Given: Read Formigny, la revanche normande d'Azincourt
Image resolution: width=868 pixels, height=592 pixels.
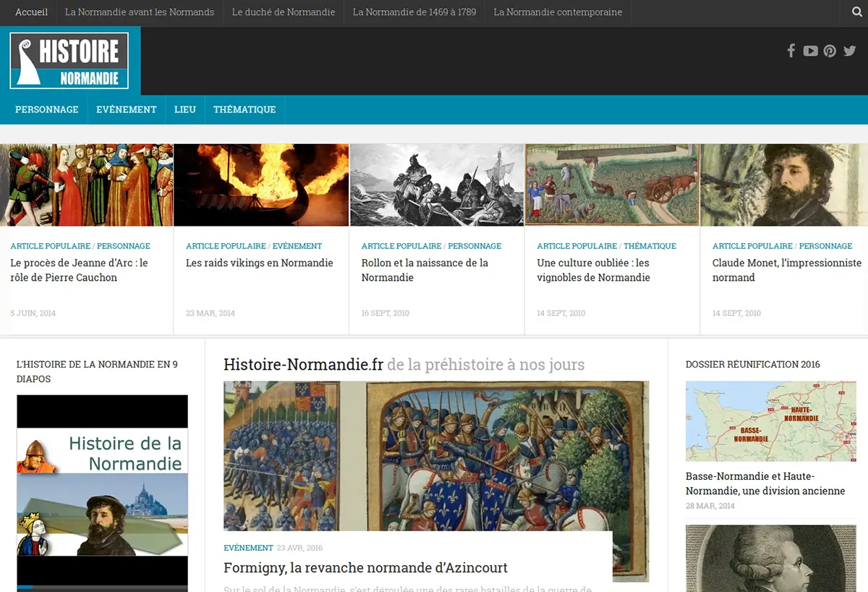Looking at the screenshot, I should (365, 568).
